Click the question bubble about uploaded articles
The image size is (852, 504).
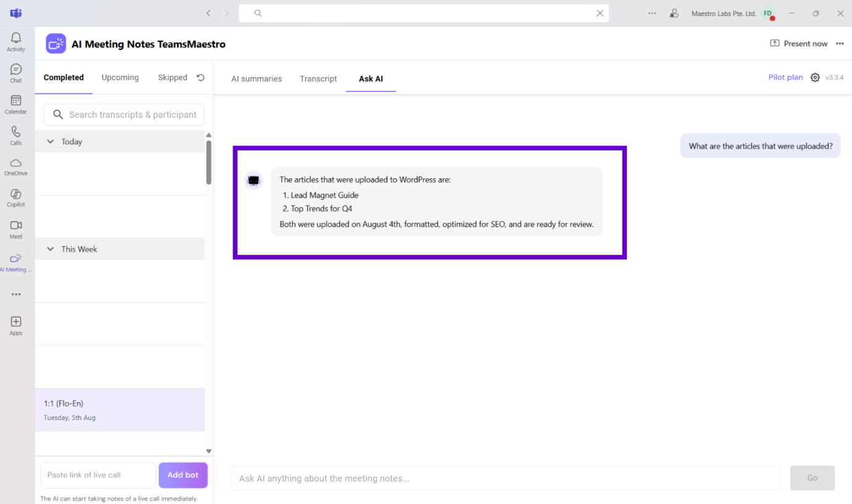point(760,146)
